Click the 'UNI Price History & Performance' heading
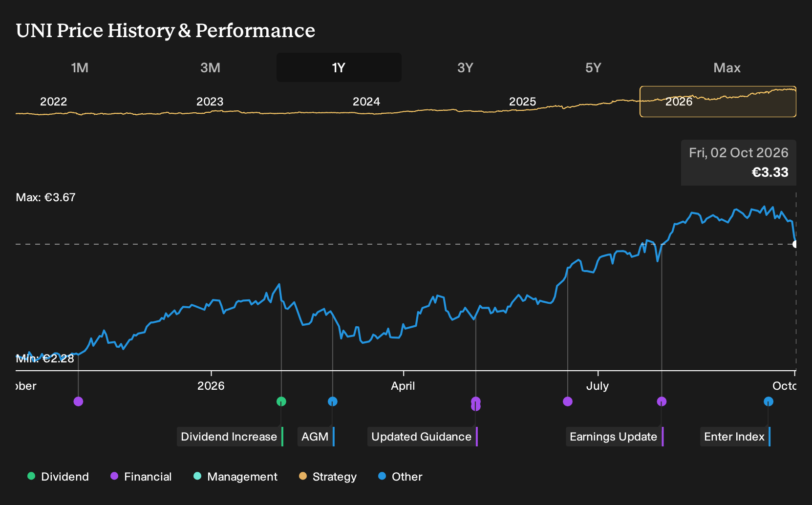812x505 pixels. click(166, 30)
